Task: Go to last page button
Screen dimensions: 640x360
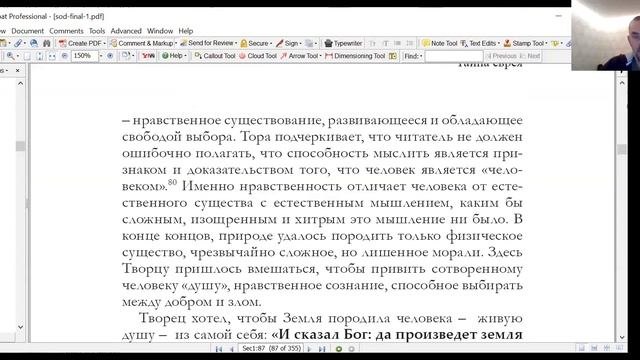Action: [x=322, y=349]
